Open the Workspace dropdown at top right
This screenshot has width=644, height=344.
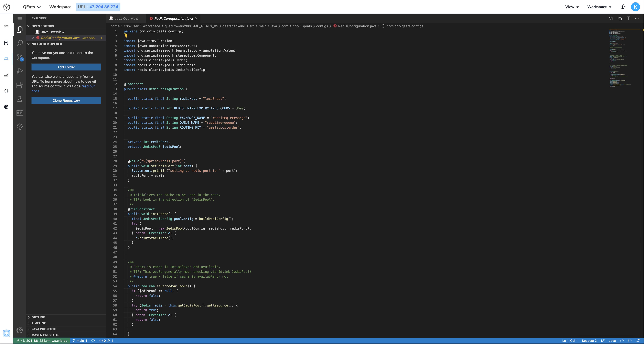pyautogui.click(x=599, y=7)
